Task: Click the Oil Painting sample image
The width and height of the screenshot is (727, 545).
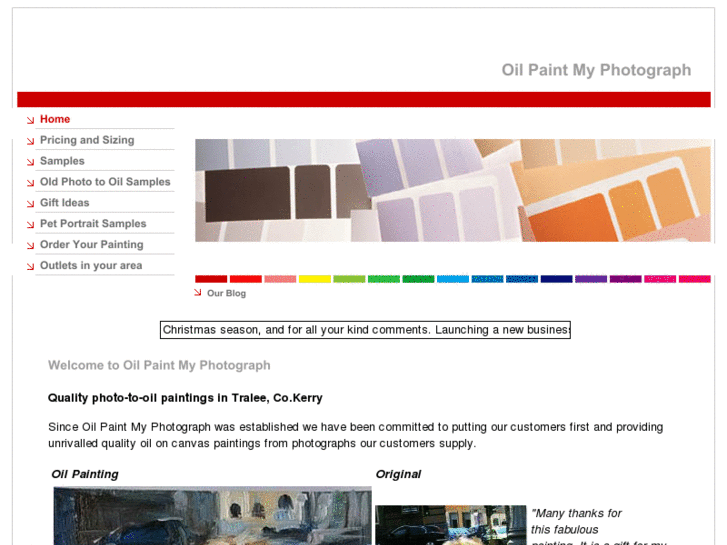Action: [212, 515]
